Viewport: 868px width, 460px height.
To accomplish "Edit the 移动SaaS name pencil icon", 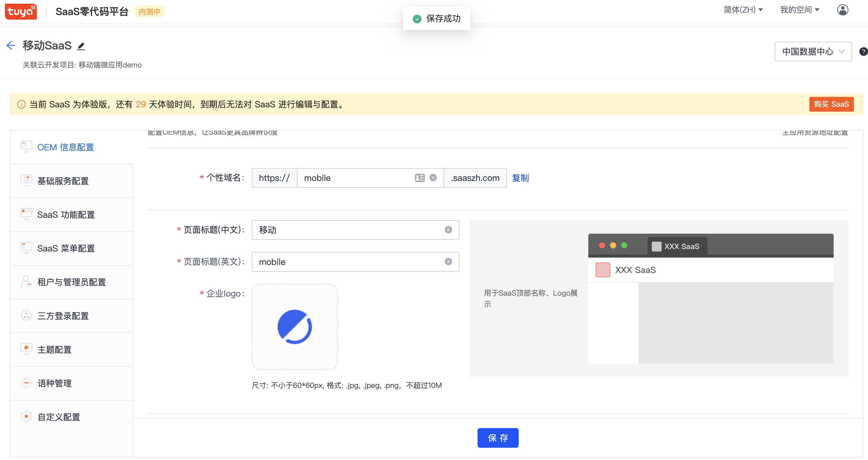I will 81,46.
